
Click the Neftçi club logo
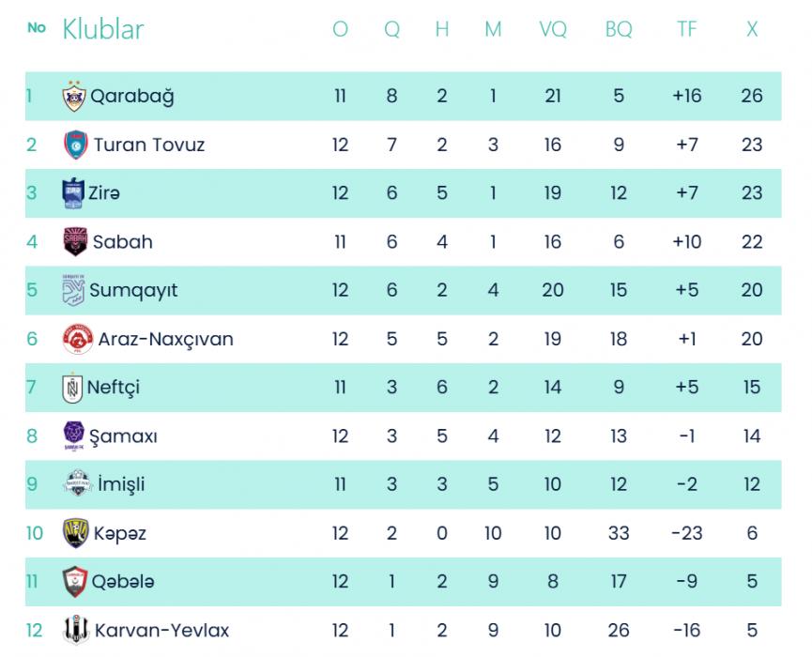[x=72, y=387]
